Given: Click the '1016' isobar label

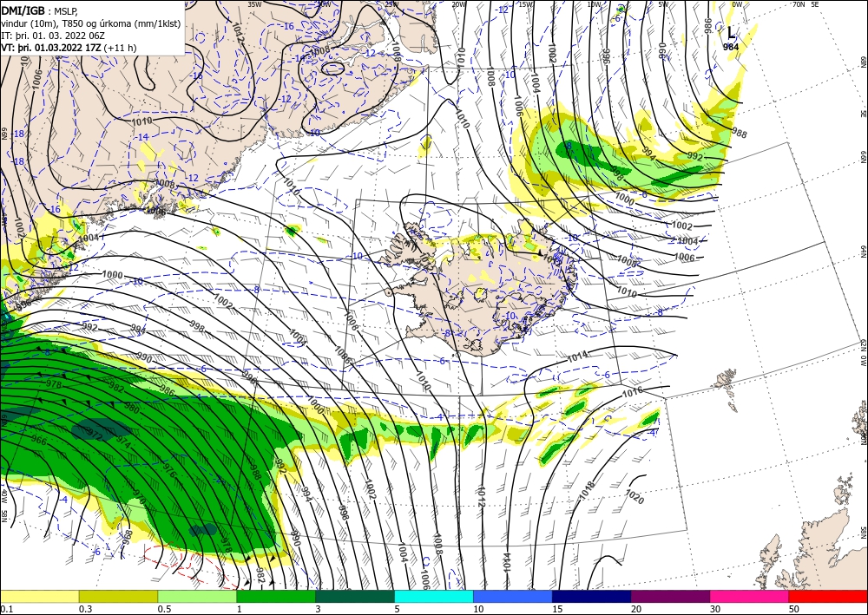Looking at the screenshot, I should 633,391.
